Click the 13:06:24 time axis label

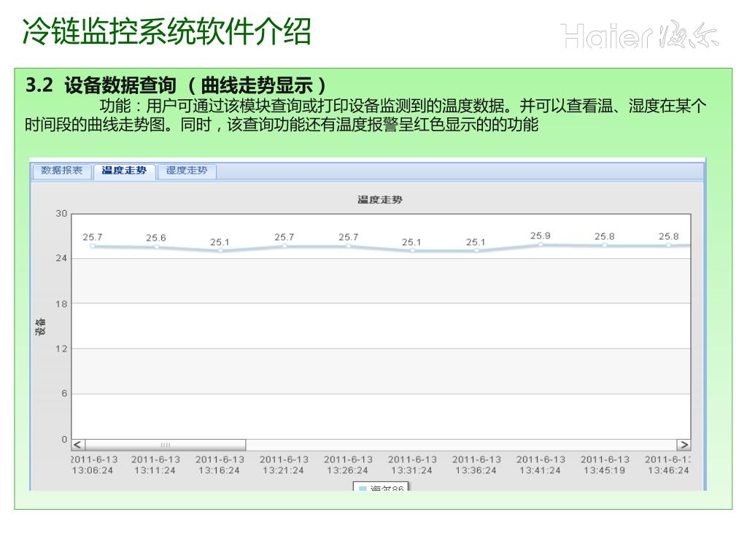[x=93, y=465]
